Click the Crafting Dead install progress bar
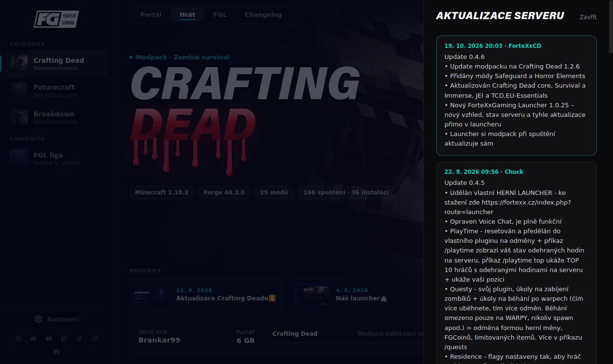Viewport: 613px width, 364px height. coord(348,342)
